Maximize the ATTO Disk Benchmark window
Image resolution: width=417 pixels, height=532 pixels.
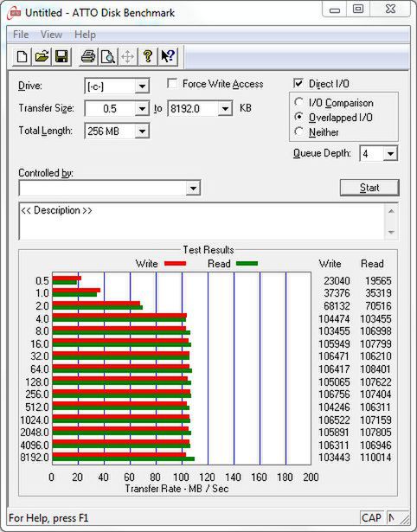point(358,10)
